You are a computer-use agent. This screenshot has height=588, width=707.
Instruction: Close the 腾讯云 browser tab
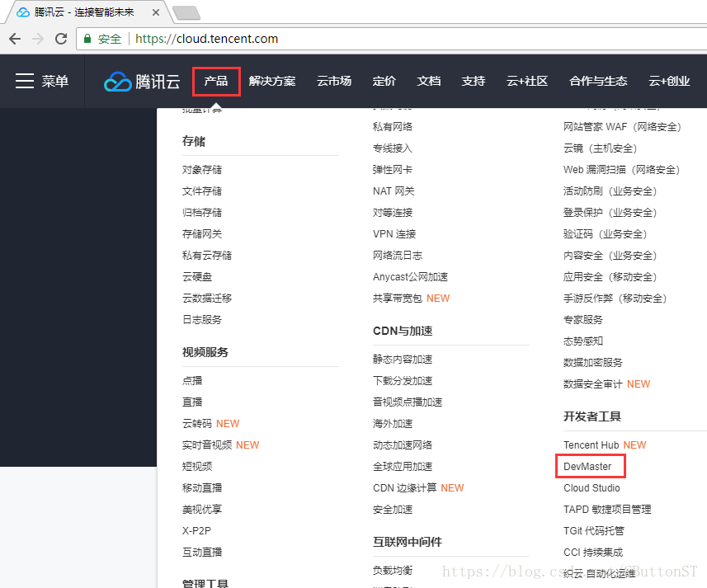click(x=156, y=12)
